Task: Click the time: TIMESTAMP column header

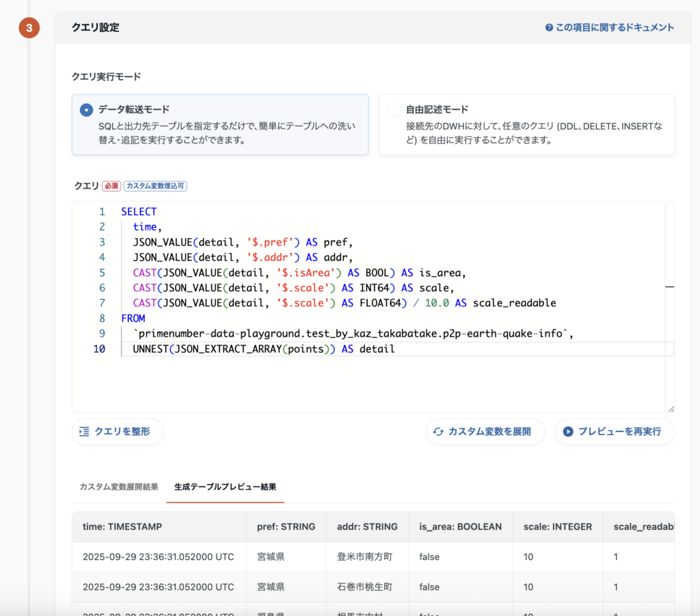Action: point(122,526)
